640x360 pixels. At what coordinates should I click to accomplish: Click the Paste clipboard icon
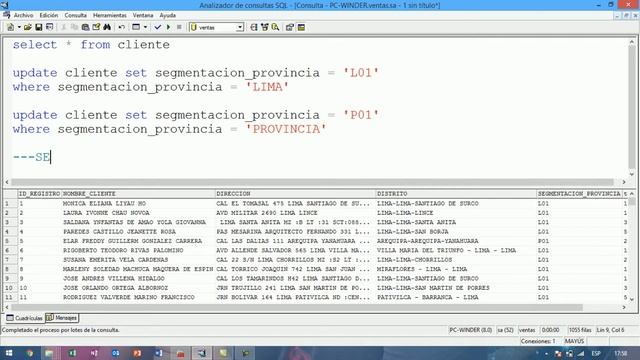coord(85,27)
